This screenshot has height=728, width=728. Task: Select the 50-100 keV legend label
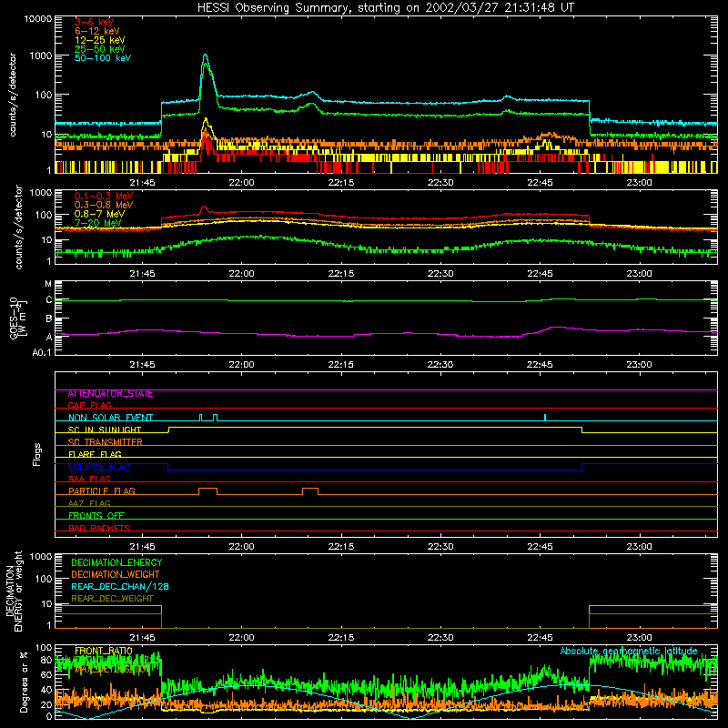tap(103, 58)
